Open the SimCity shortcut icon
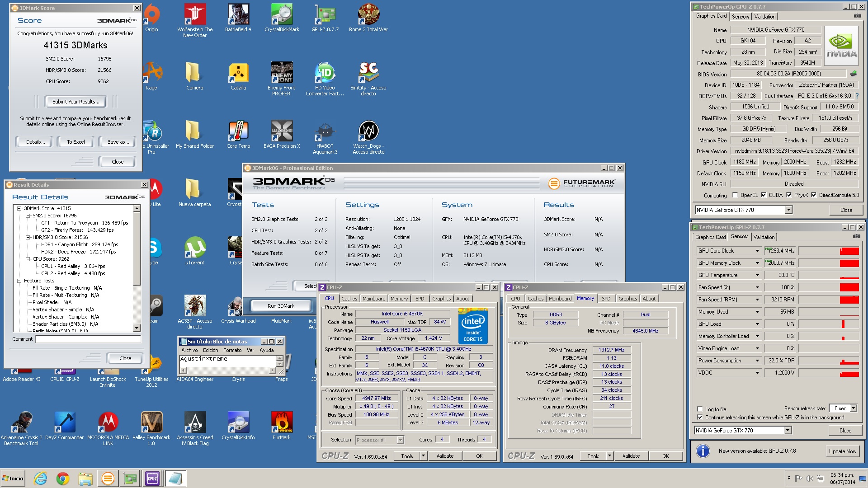 368,79
